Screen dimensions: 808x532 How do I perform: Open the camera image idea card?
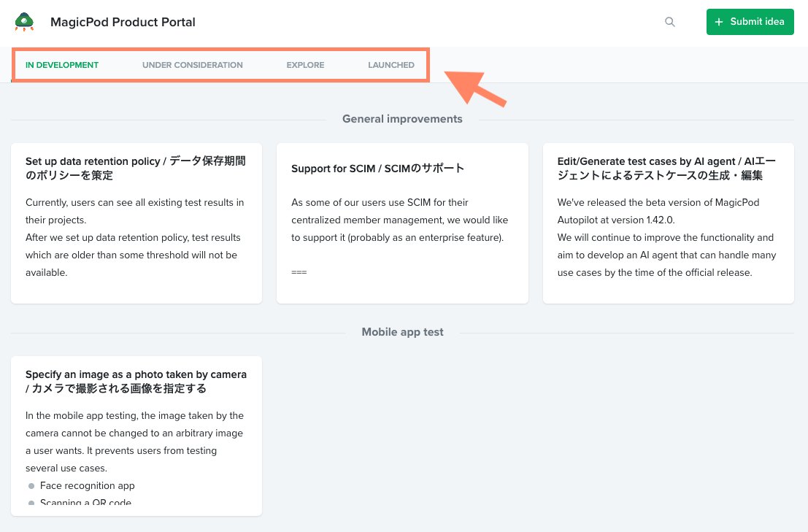coord(136,435)
